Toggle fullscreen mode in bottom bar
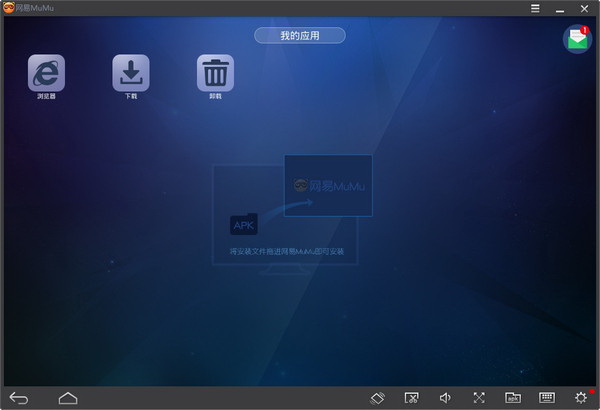This screenshot has height=410, width=600. tap(479, 398)
